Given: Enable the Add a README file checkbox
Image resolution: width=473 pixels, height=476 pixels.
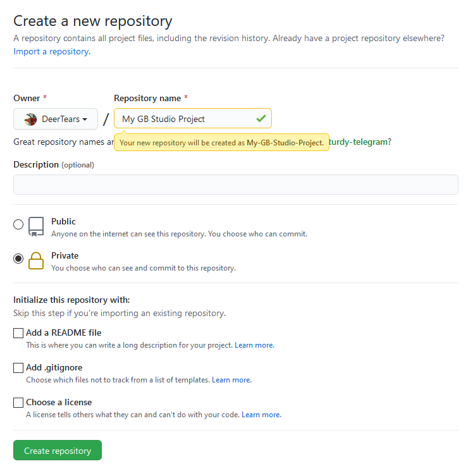Looking at the screenshot, I should pos(18,333).
